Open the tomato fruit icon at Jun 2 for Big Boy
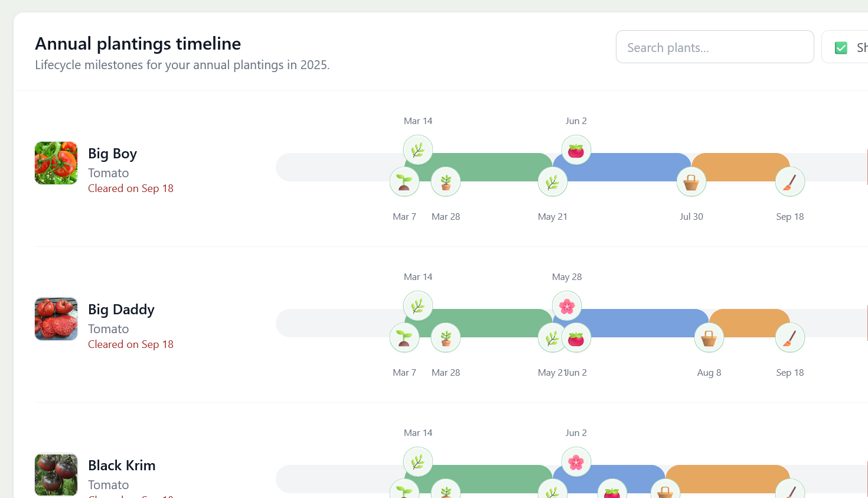 576,149
